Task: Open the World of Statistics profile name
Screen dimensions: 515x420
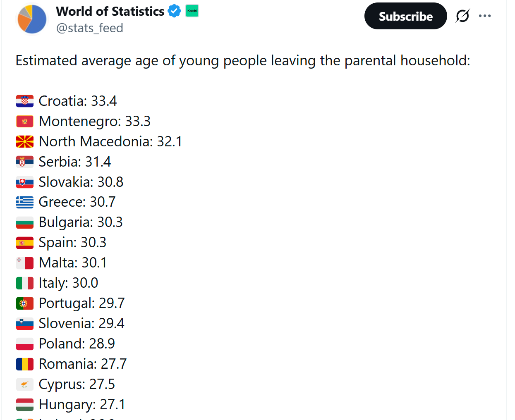Action: [x=110, y=11]
